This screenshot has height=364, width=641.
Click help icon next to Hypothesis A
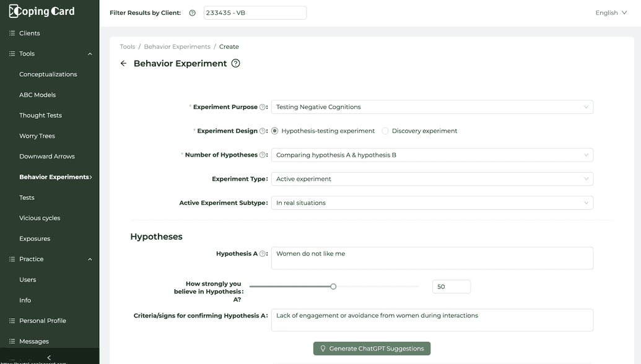pyautogui.click(x=263, y=254)
